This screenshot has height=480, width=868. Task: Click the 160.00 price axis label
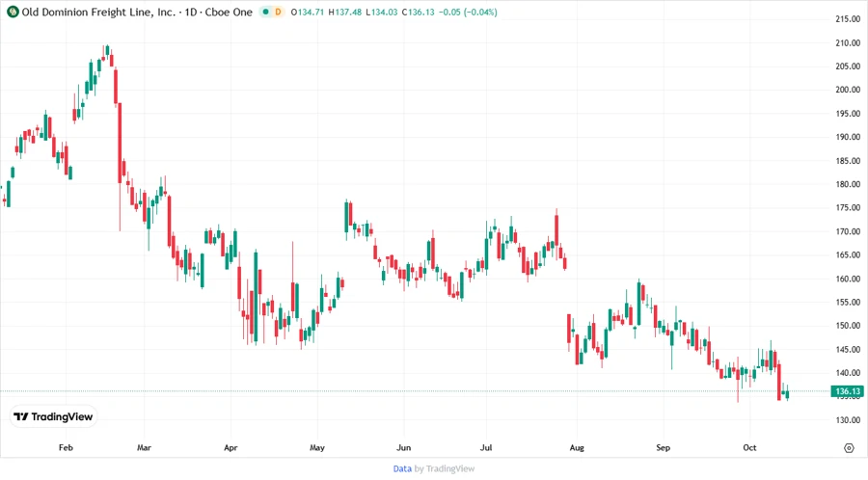tap(848, 279)
